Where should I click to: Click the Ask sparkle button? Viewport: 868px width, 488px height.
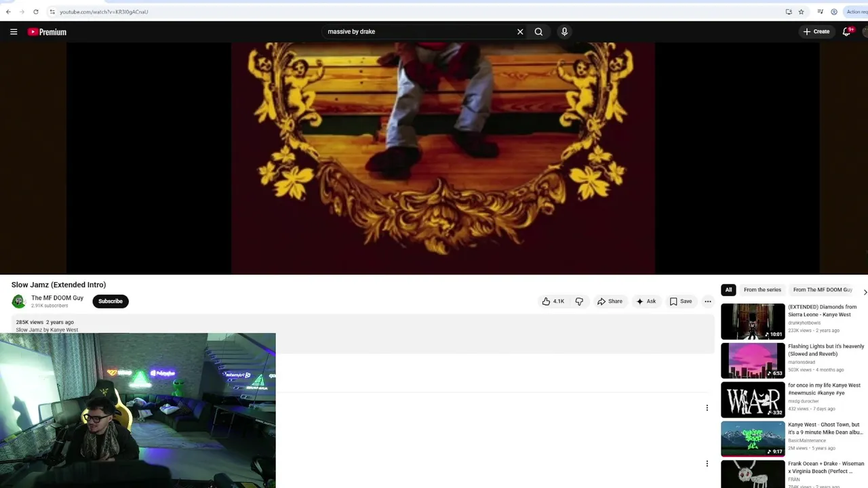pos(646,302)
